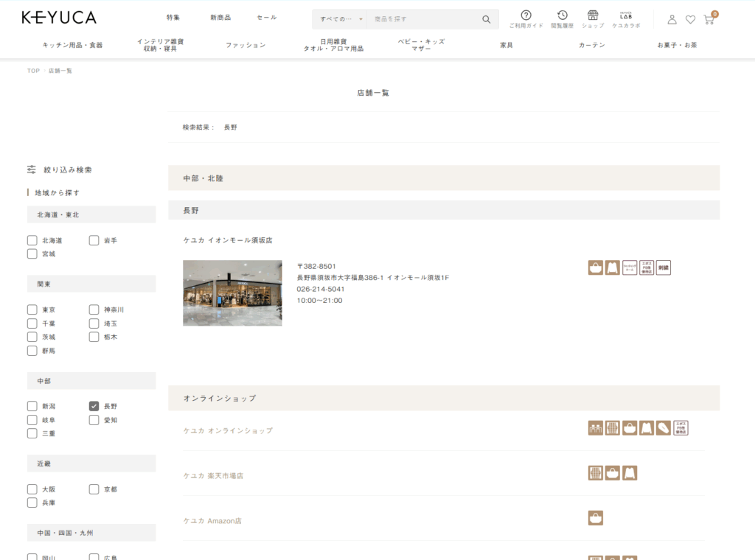Open the account person icon
The image size is (755, 560).
672,20
